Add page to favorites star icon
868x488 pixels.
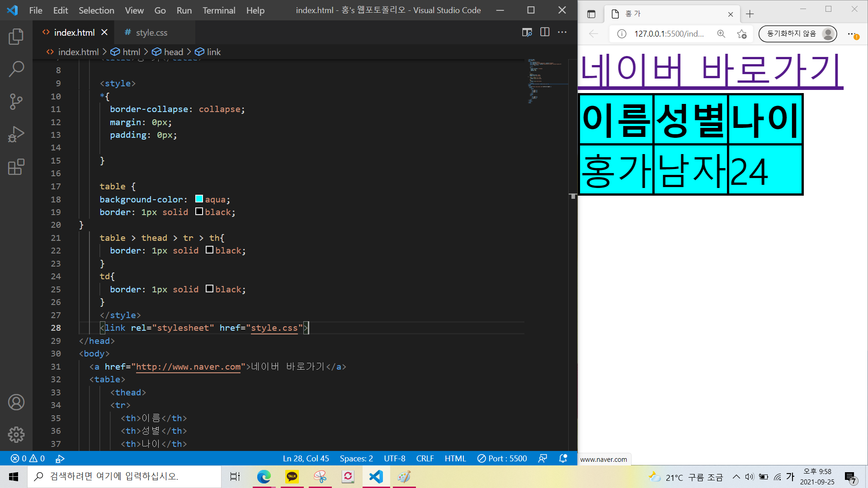click(x=741, y=34)
